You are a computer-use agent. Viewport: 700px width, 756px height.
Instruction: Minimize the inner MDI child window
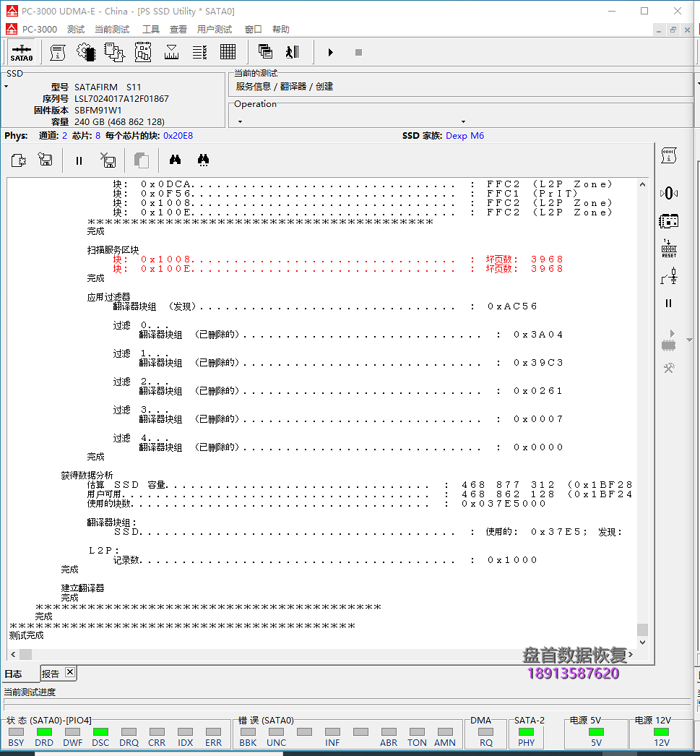point(659,30)
